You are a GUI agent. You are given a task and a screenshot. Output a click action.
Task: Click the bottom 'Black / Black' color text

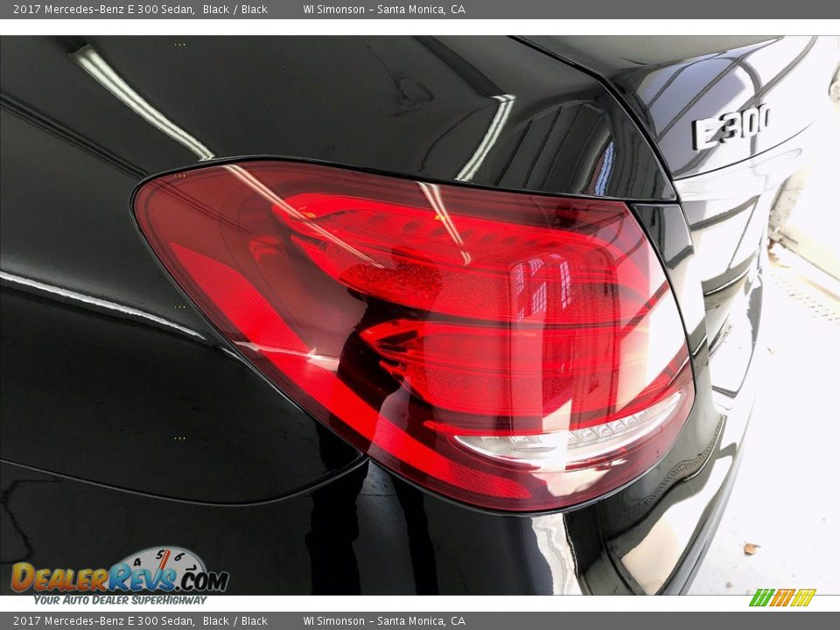[x=235, y=621]
